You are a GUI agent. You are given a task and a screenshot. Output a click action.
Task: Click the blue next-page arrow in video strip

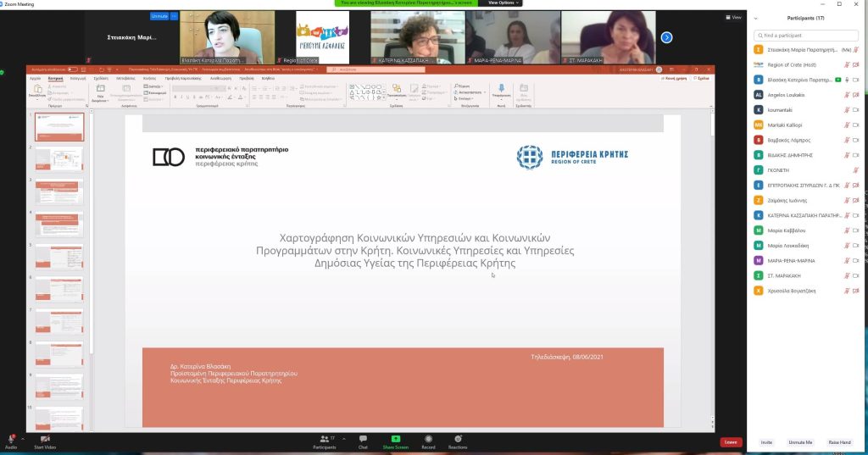click(666, 37)
